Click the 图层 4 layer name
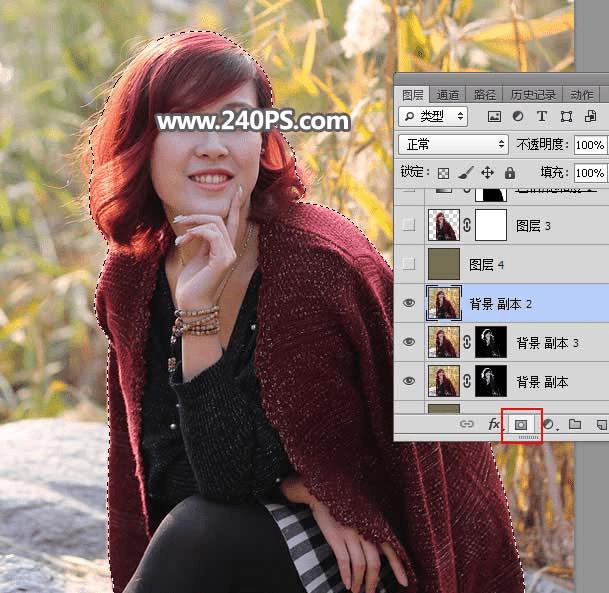The height and width of the screenshot is (593, 609). [487, 265]
